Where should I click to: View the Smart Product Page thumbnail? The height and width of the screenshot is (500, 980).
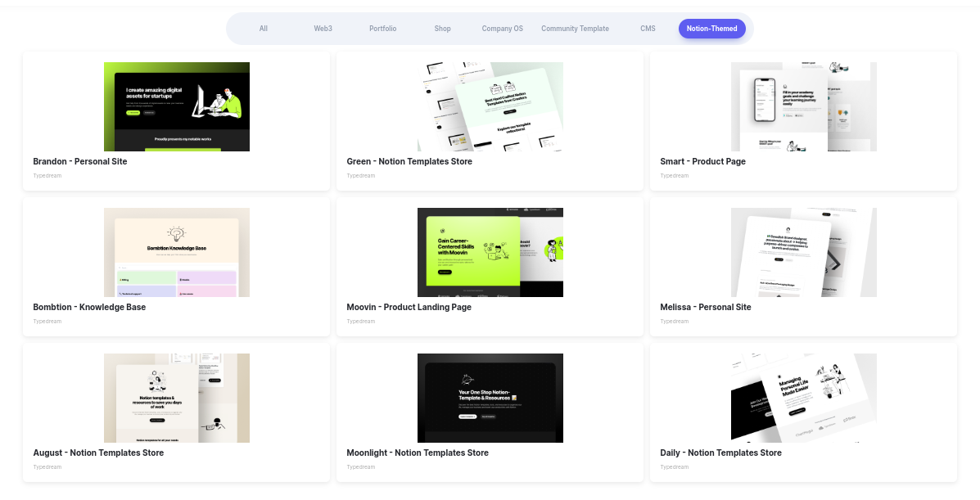click(x=804, y=107)
